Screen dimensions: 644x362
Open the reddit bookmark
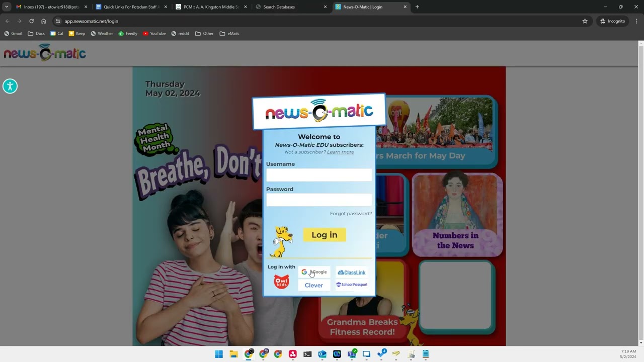click(x=180, y=34)
